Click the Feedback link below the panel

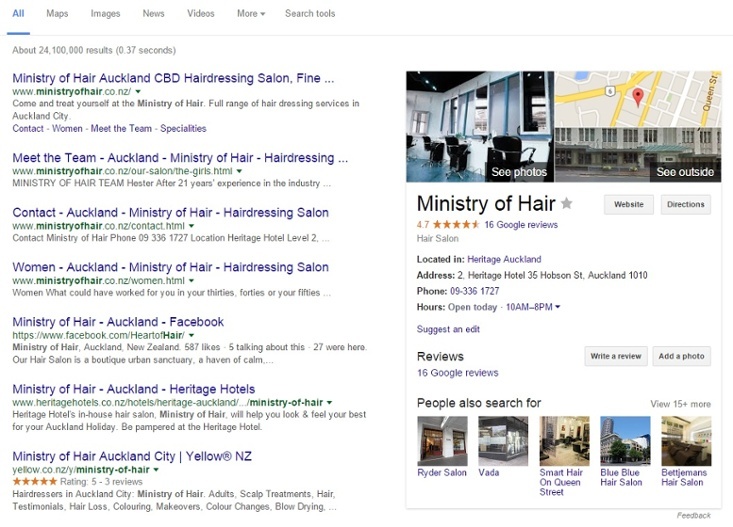click(693, 515)
